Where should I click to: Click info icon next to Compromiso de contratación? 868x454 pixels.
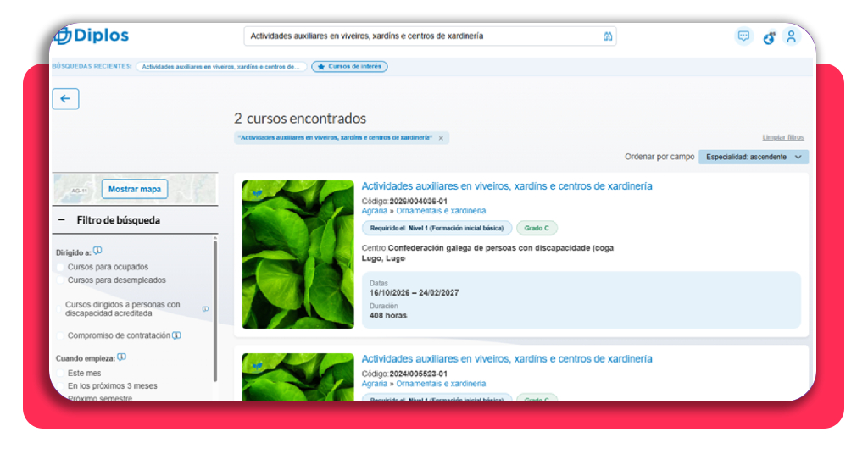pyautogui.click(x=176, y=335)
